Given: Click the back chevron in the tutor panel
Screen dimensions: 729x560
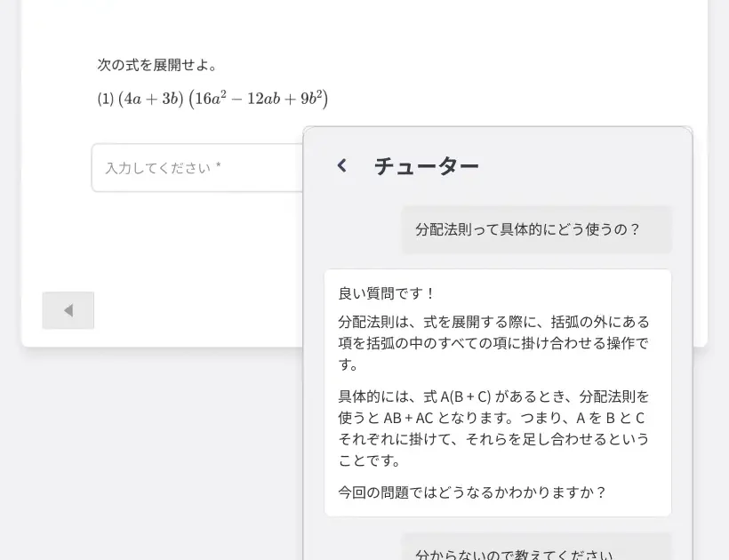Looking at the screenshot, I should 340,164.
